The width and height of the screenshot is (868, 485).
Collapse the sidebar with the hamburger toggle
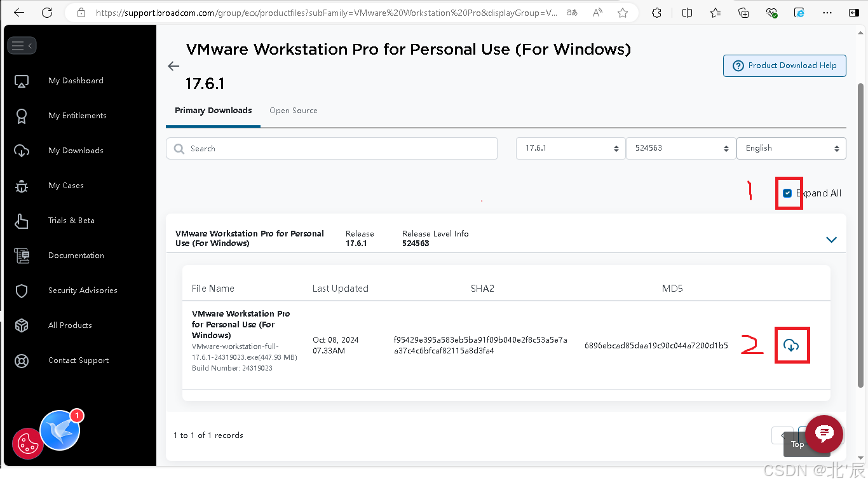point(22,45)
